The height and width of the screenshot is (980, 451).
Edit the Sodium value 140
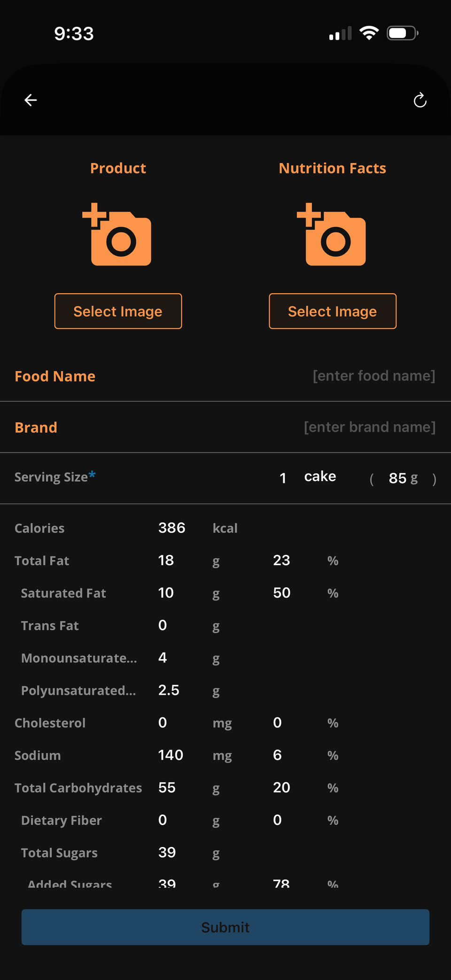[171, 755]
